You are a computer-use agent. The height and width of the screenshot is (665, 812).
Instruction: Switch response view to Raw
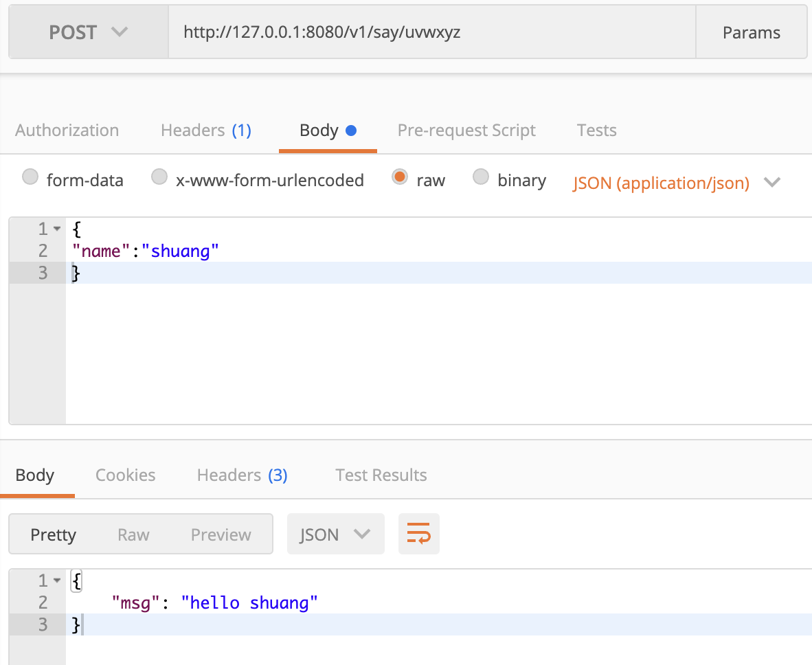pos(133,534)
